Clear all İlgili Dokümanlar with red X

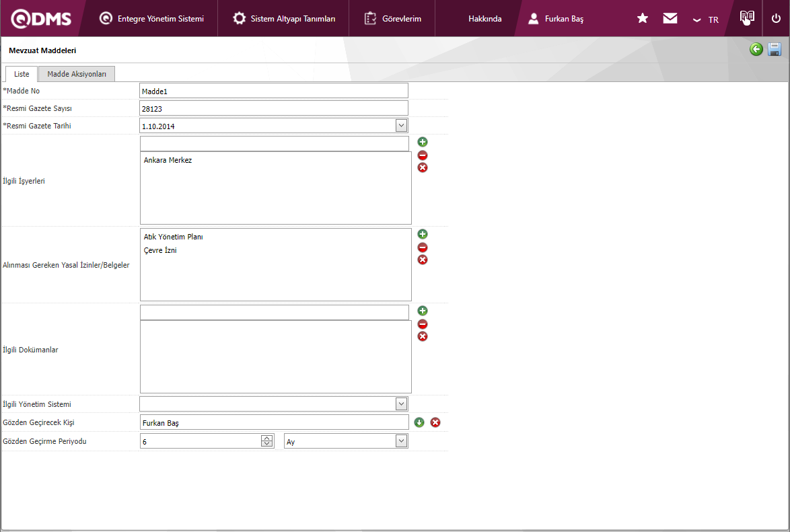coord(423,336)
